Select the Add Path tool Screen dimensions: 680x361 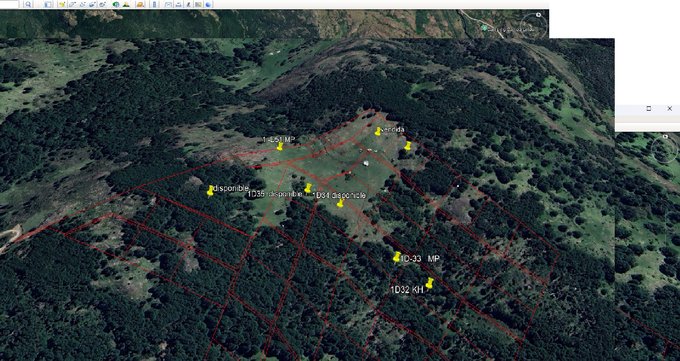(82, 4)
